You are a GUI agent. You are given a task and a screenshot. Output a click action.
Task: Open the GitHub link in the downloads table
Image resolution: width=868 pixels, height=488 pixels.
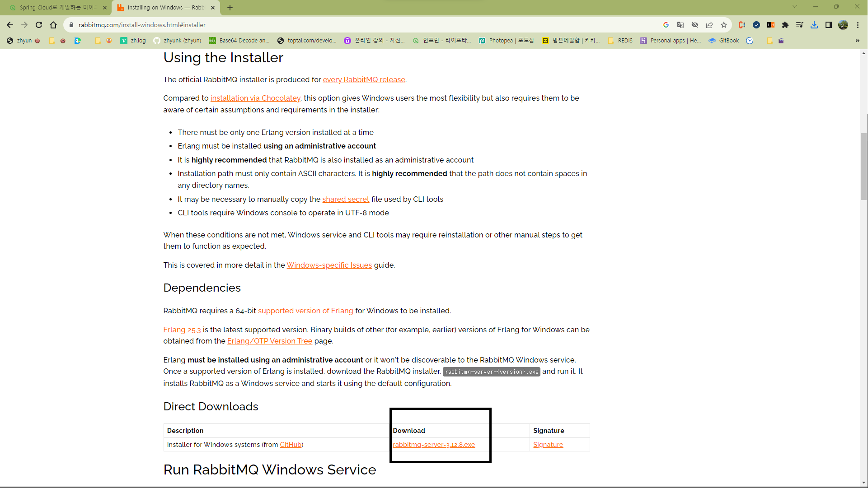pyautogui.click(x=291, y=445)
